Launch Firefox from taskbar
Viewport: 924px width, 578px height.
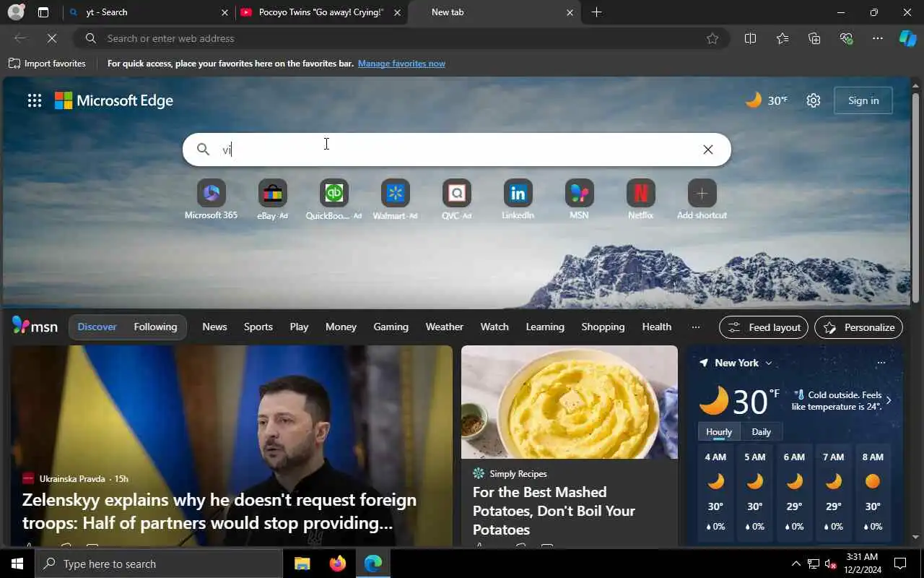click(337, 564)
